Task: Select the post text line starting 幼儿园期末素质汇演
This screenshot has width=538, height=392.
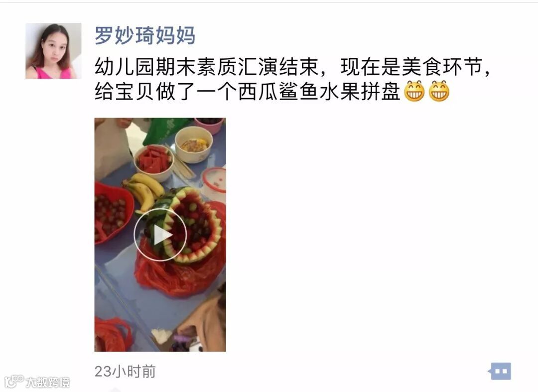Action: coord(292,67)
